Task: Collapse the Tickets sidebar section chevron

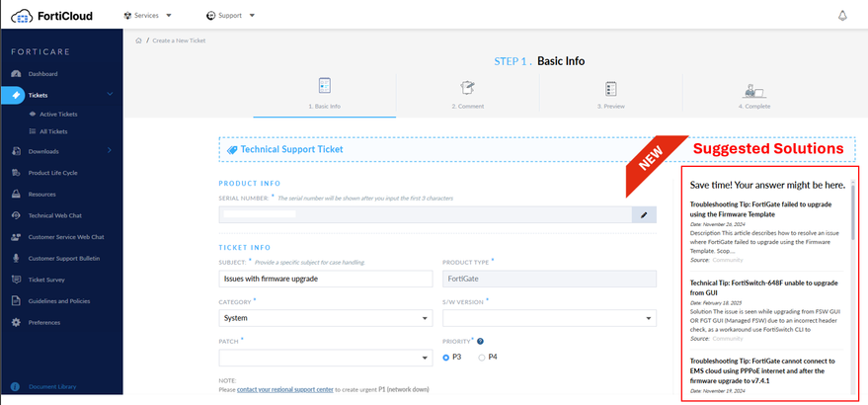Action: [110, 95]
